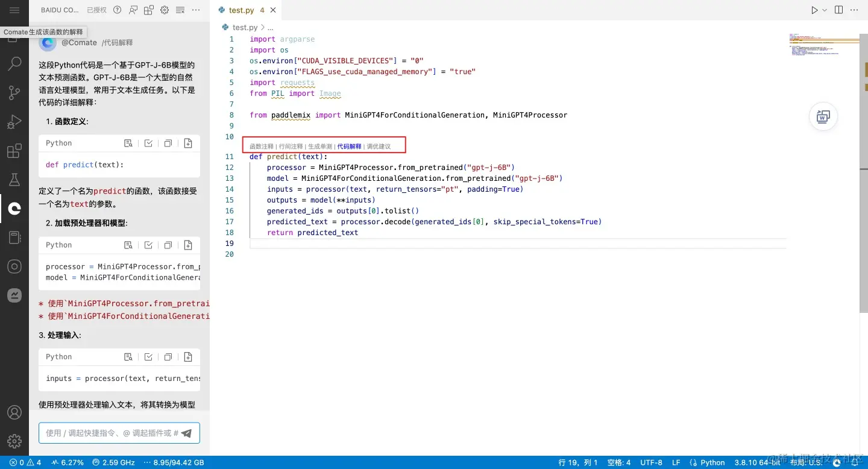Open the run button dropdown arrow
The image size is (868, 469).
(824, 10)
